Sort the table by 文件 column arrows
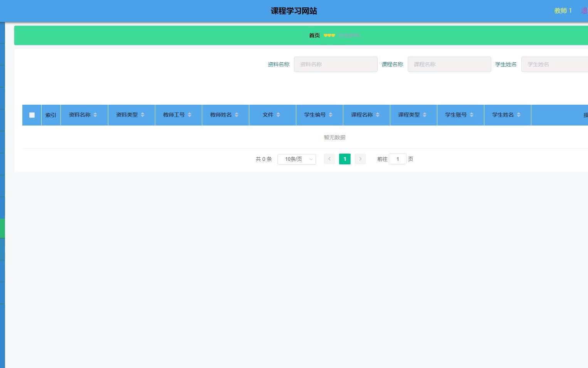588x368 pixels. pyautogui.click(x=278, y=115)
